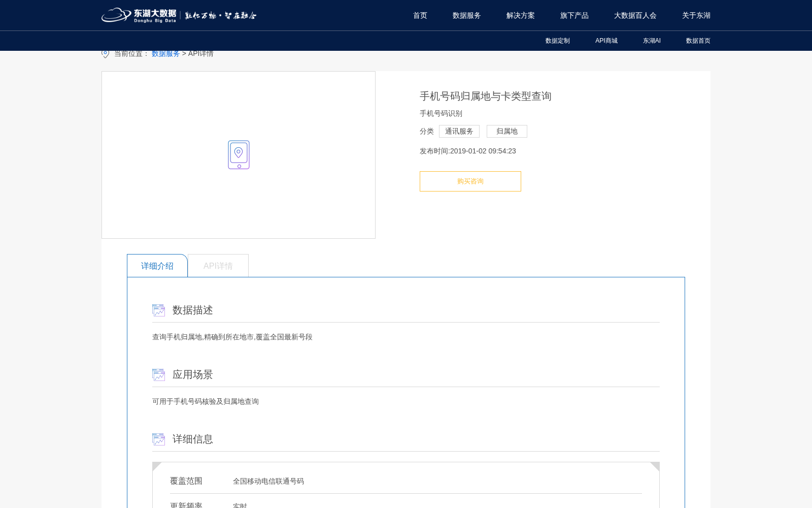The height and width of the screenshot is (508, 812).
Task: Switch to the 详细介绍 tab
Action: point(157,266)
